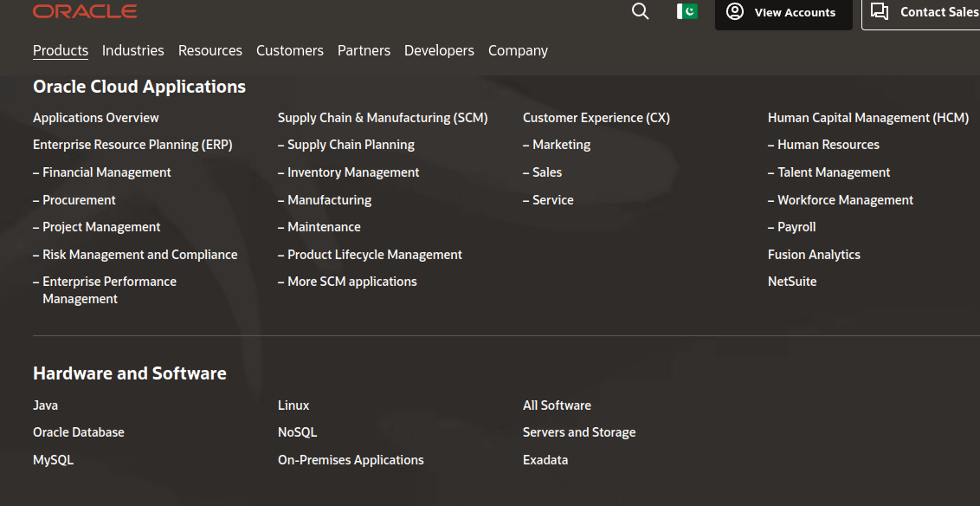980x506 pixels.
Task: Go to Applications Overview
Action: tap(95, 118)
